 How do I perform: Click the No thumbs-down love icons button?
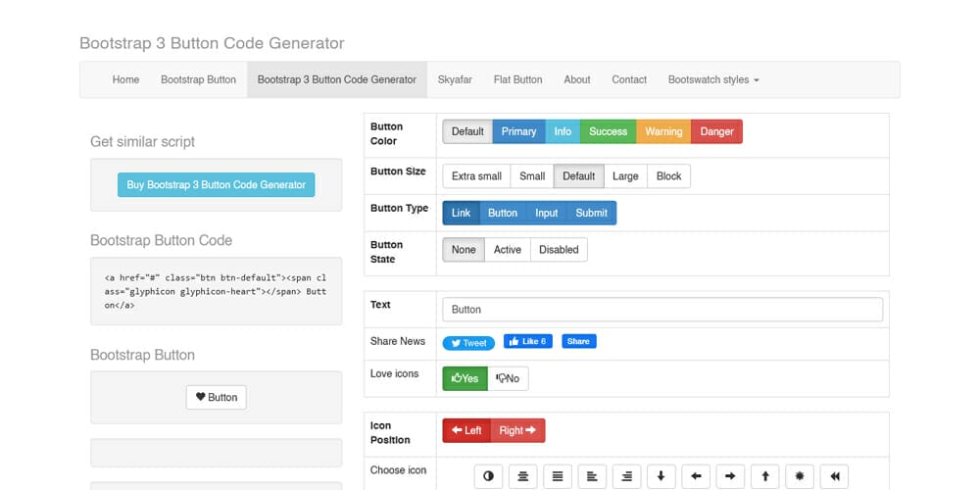pyautogui.click(x=508, y=378)
